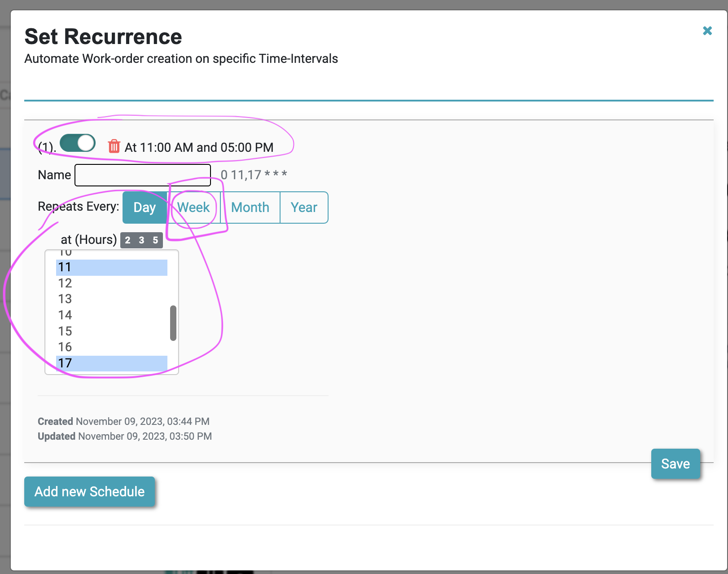Click the '5' hours shortcut badge
Viewport: 728px width, 574px height.
click(x=155, y=240)
